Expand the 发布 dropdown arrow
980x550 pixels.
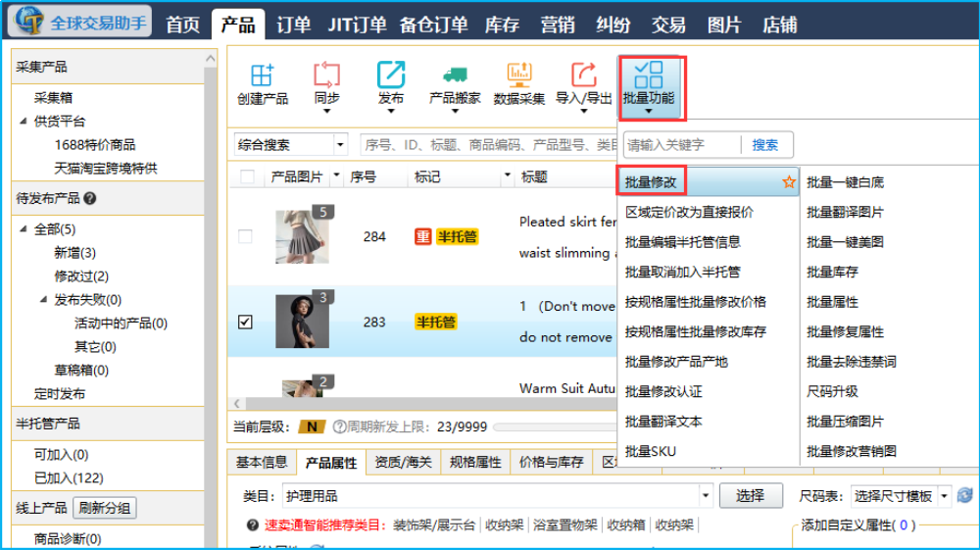point(391,111)
